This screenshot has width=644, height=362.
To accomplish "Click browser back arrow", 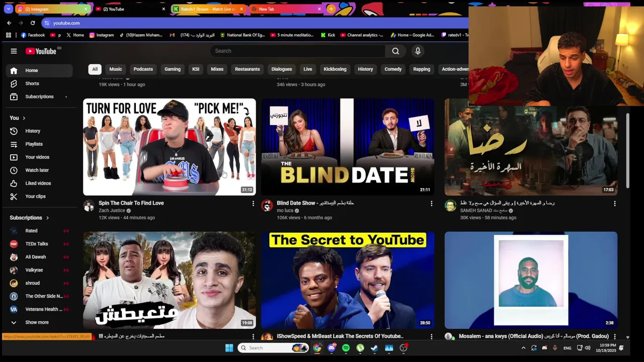I will [9, 23].
